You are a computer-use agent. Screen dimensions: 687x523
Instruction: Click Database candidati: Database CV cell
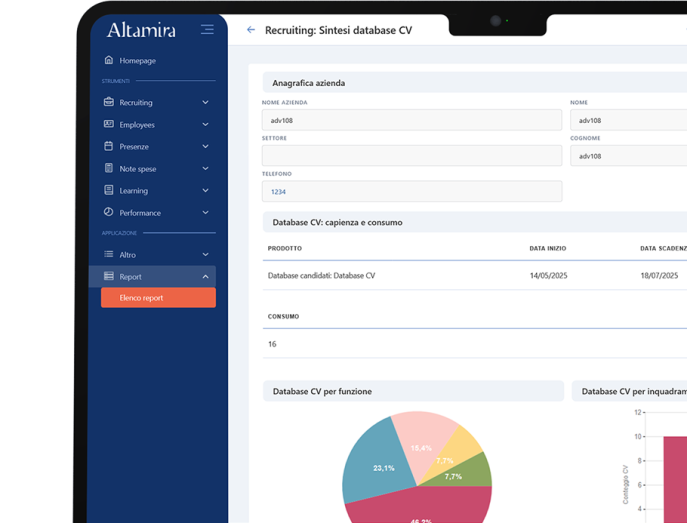click(321, 276)
